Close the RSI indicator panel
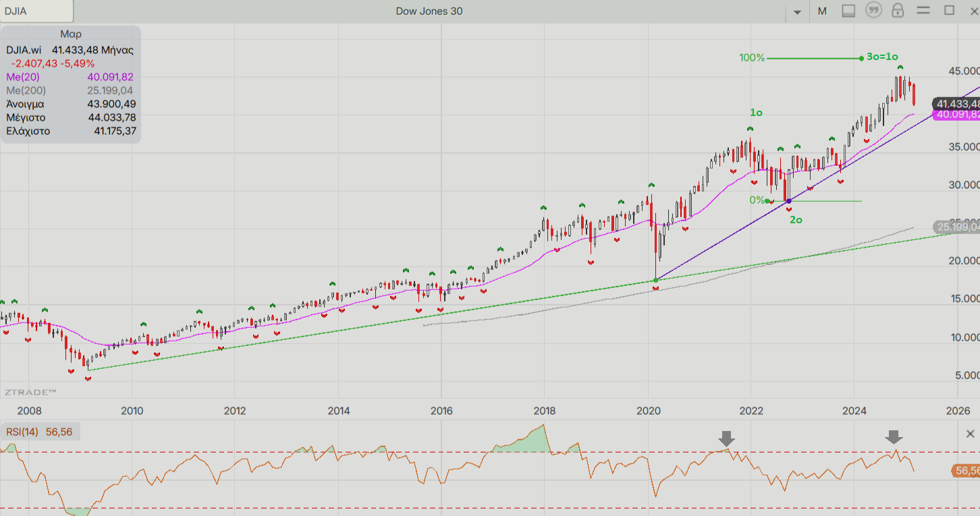 (x=971, y=434)
